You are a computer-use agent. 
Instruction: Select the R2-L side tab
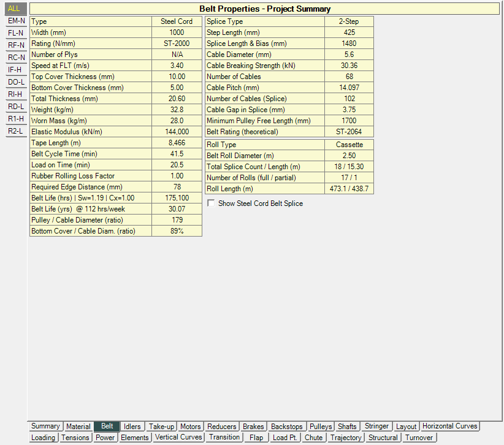(x=16, y=131)
